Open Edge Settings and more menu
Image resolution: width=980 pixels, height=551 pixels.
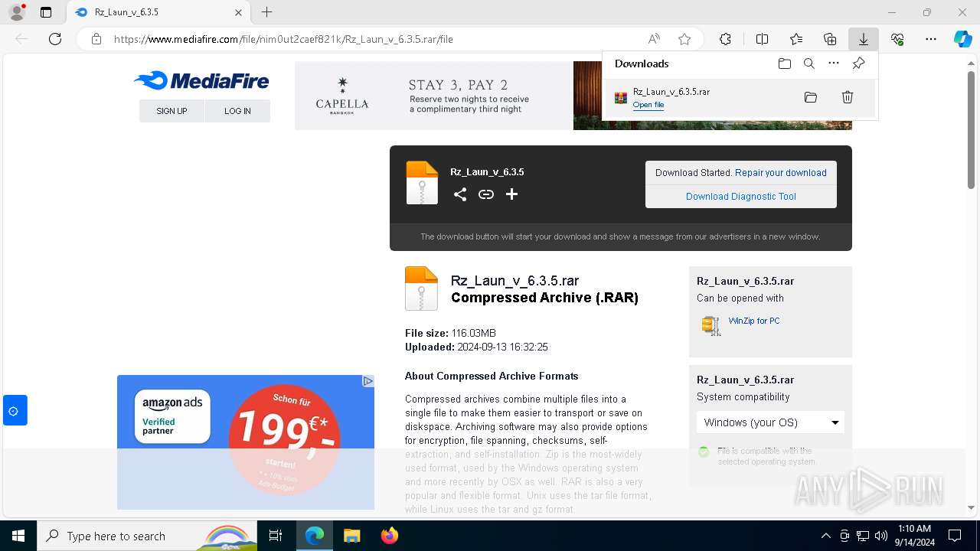(x=931, y=39)
